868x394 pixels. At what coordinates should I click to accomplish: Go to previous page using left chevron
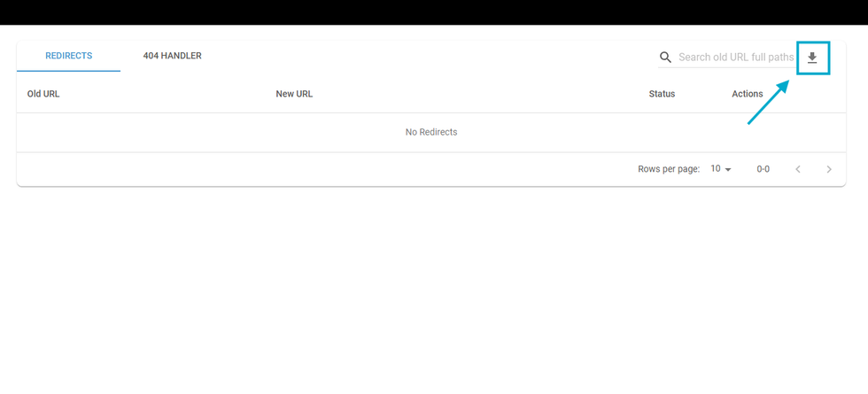click(797, 169)
